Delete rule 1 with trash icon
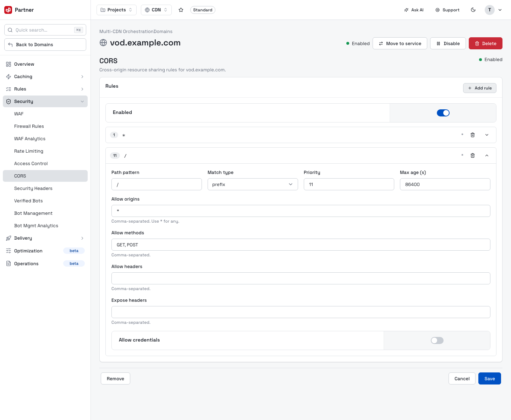 473,135
